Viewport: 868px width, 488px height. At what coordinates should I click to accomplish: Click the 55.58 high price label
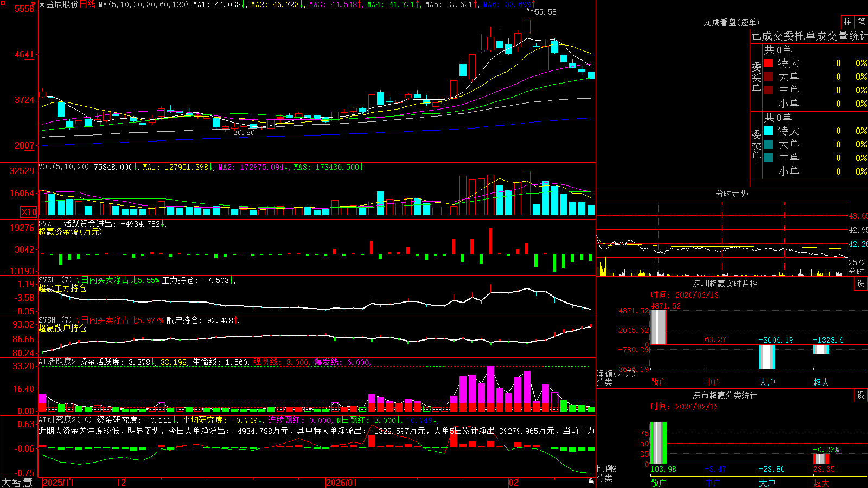point(545,12)
